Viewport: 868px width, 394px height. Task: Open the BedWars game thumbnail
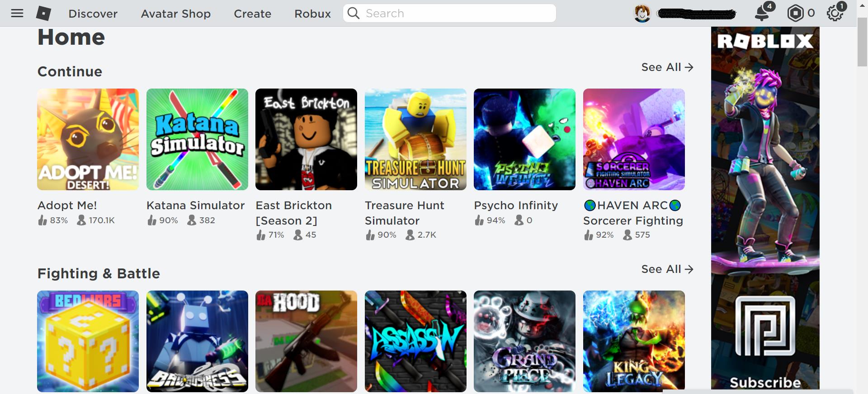[88, 341]
